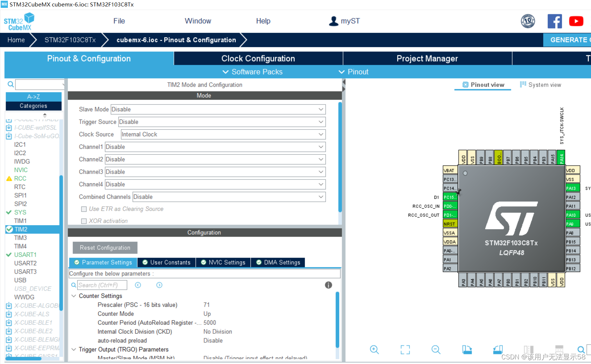Open the Channel4 dropdown
The image size is (591, 364).
(215, 184)
